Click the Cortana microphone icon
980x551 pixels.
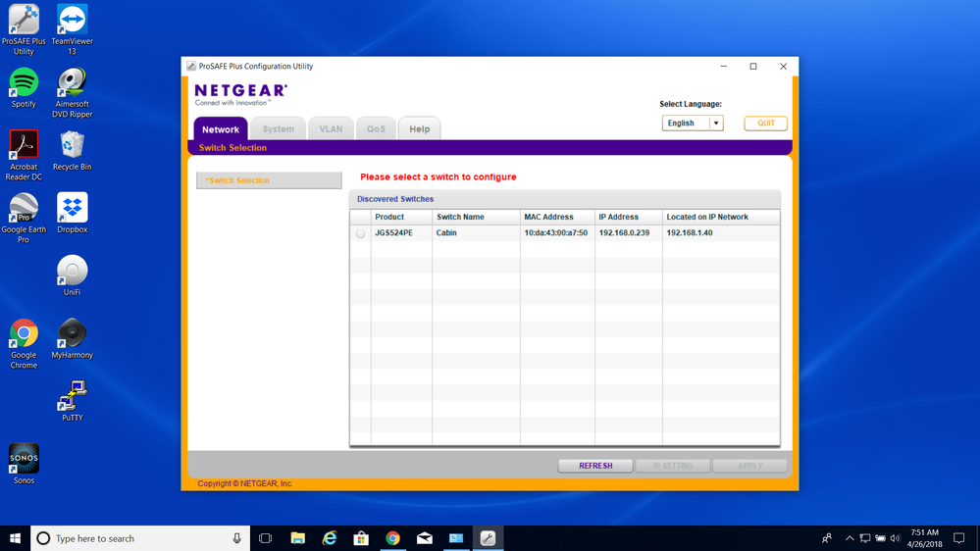tap(236, 538)
